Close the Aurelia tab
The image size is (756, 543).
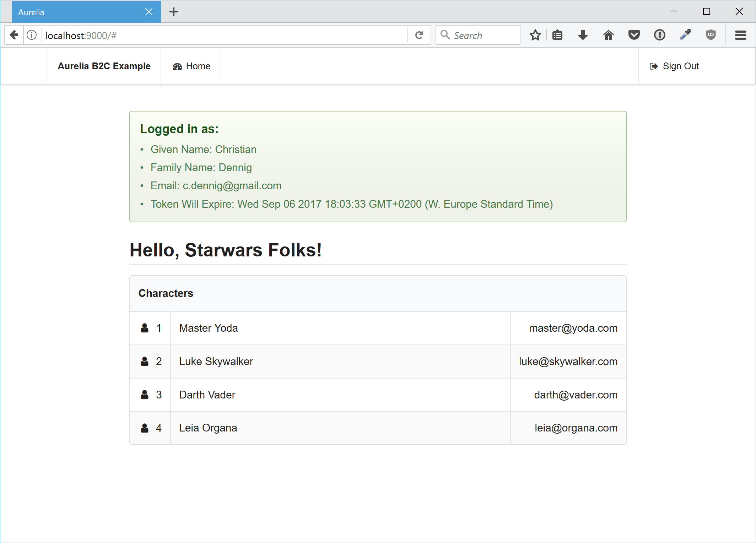coord(149,12)
